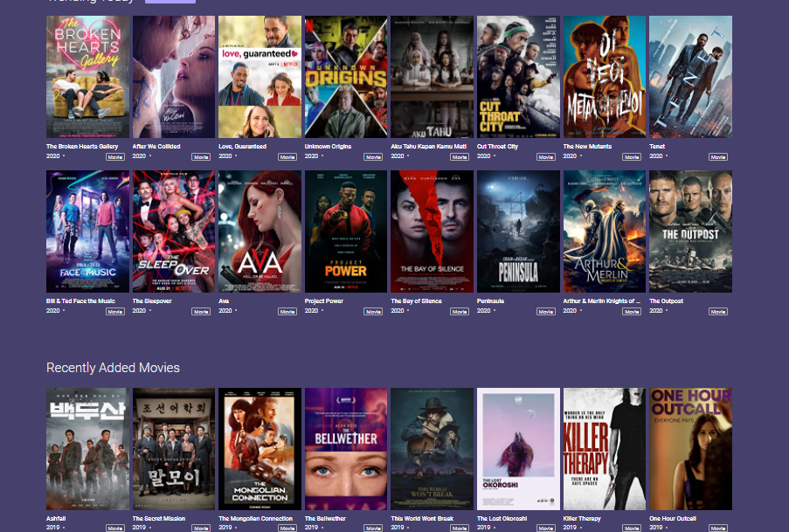This screenshot has width=789, height=532.
Task: Open Love, Guaranteed poster
Action: pyautogui.click(x=260, y=77)
